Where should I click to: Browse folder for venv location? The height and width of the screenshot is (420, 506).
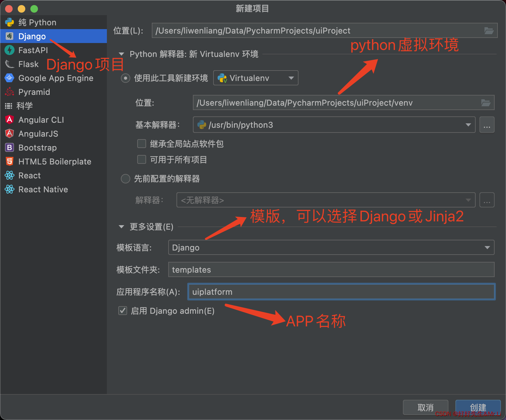pyautogui.click(x=486, y=103)
